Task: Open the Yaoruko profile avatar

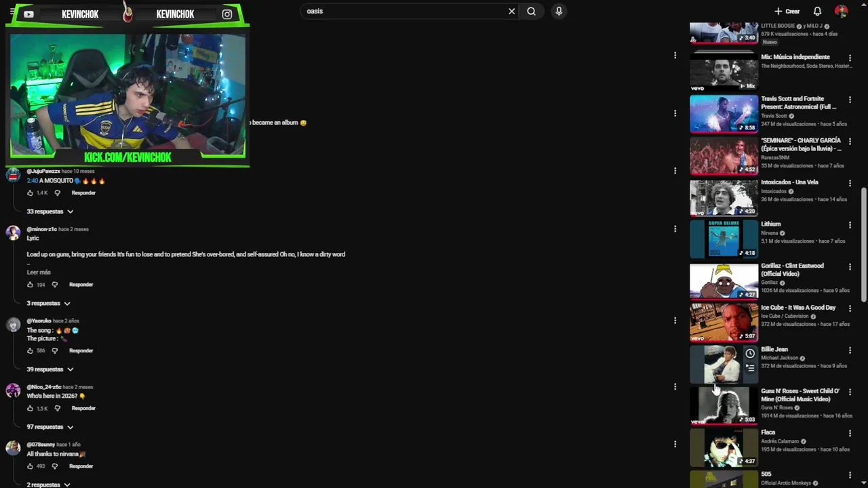Action: point(13,325)
